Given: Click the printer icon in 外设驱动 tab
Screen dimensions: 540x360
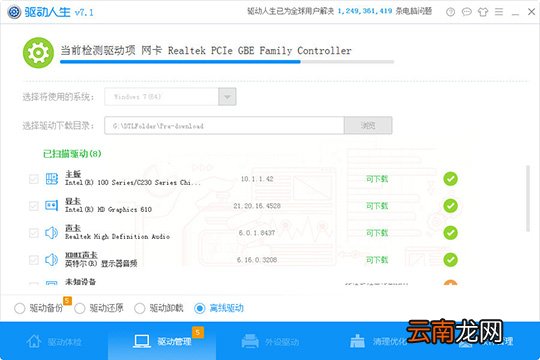Looking at the screenshot, I should [x=250, y=341].
